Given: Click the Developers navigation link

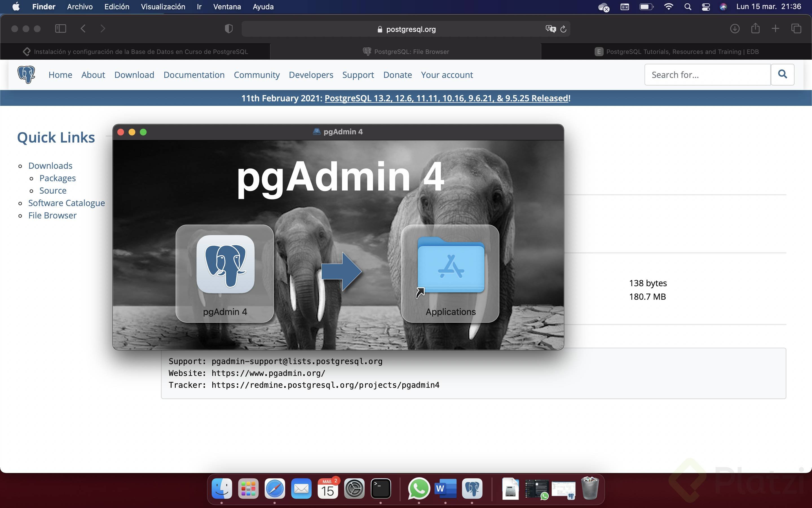Looking at the screenshot, I should coord(311,75).
